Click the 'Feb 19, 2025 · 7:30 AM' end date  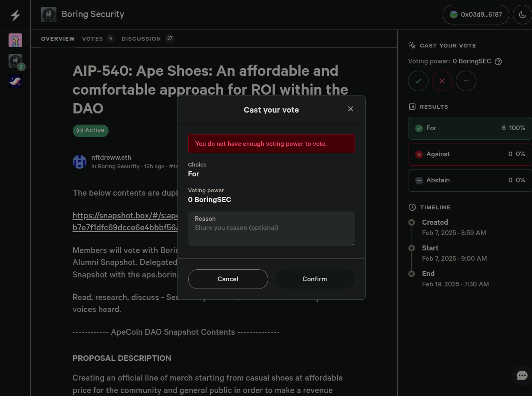click(x=455, y=284)
